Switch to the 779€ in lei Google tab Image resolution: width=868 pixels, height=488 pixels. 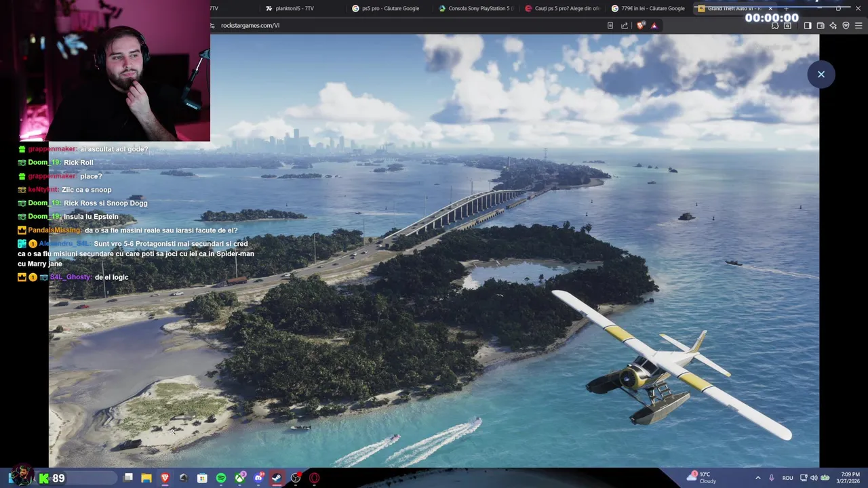pos(649,8)
